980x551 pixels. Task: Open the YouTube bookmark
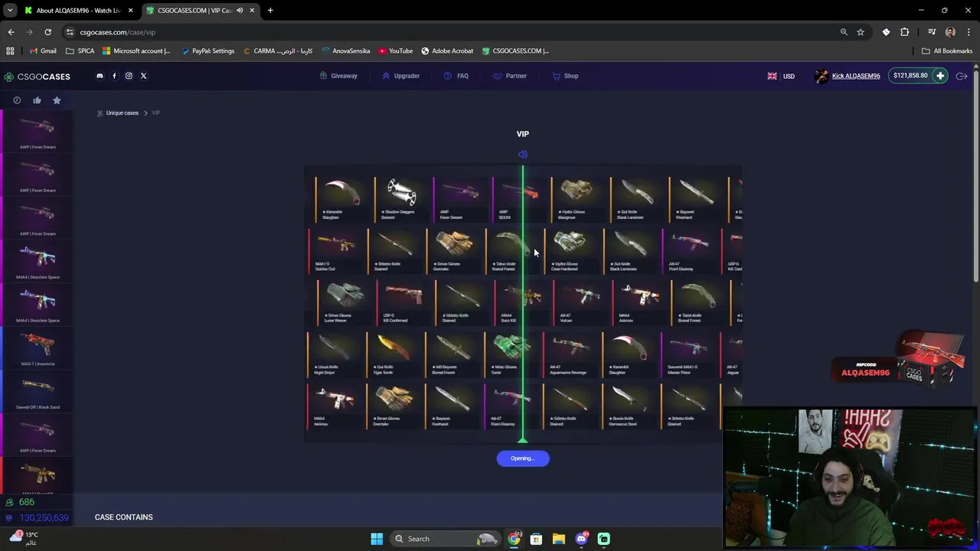click(x=395, y=51)
